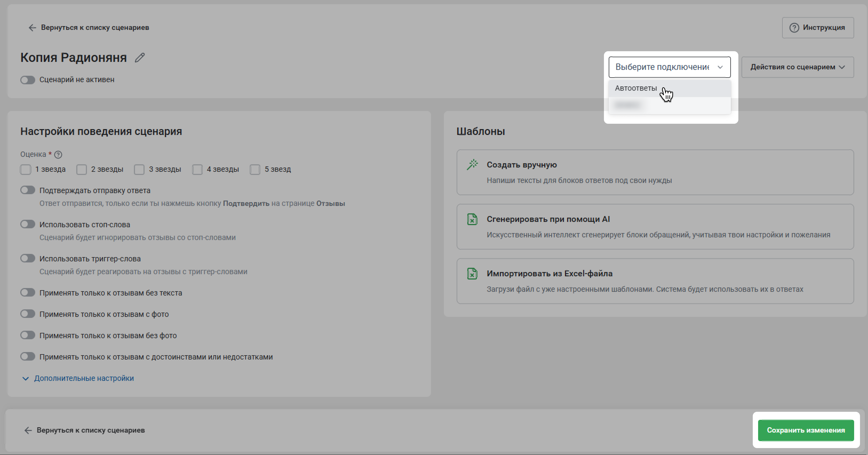Image resolution: width=868 pixels, height=455 pixels.
Task: Toggle Применять только к отзывам без текста
Action: (28, 293)
